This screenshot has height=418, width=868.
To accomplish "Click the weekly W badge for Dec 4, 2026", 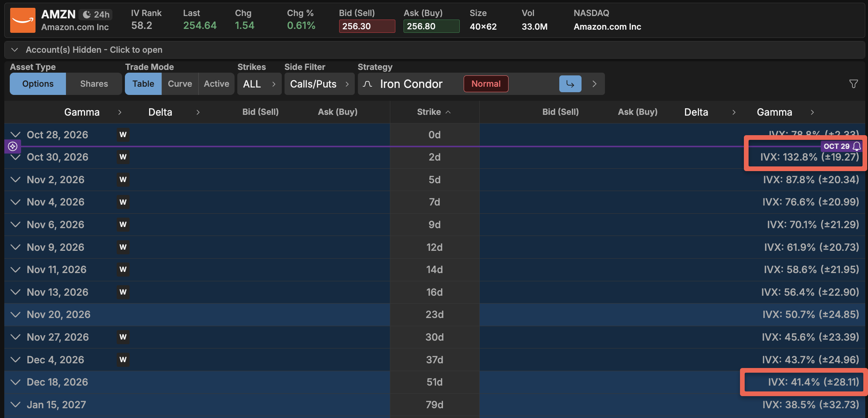I will (123, 360).
